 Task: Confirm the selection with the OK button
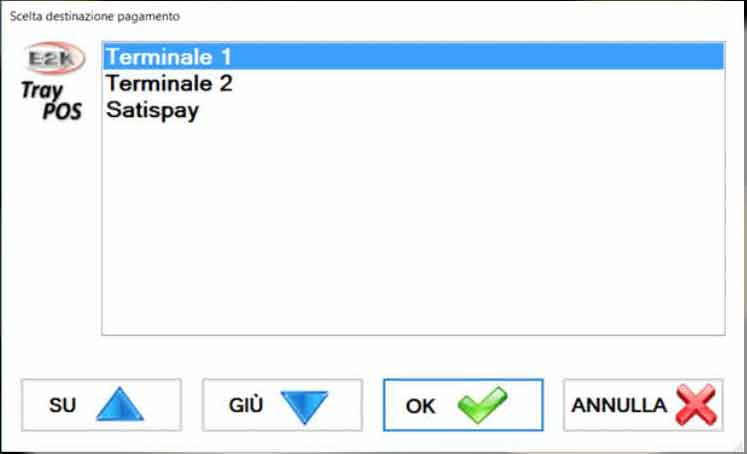click(462, 404)
